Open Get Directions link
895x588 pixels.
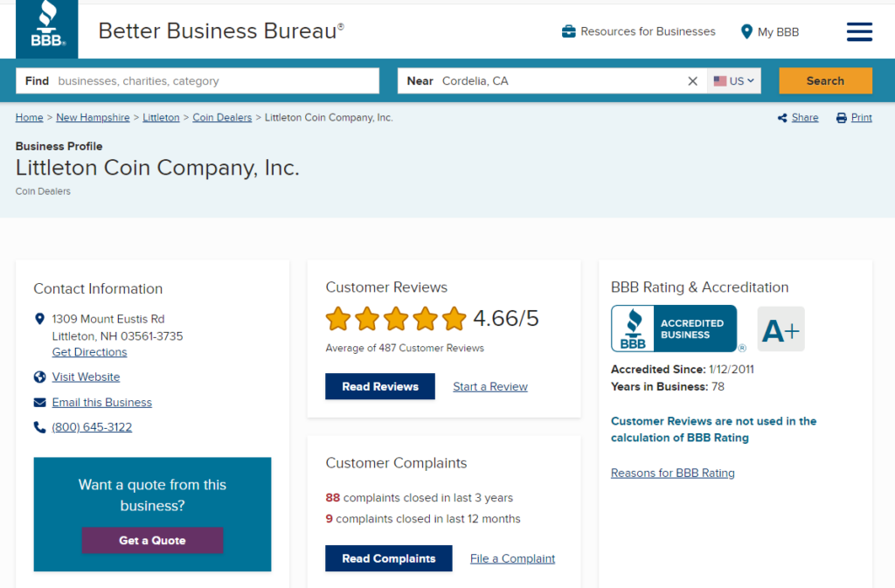(90, 352)
